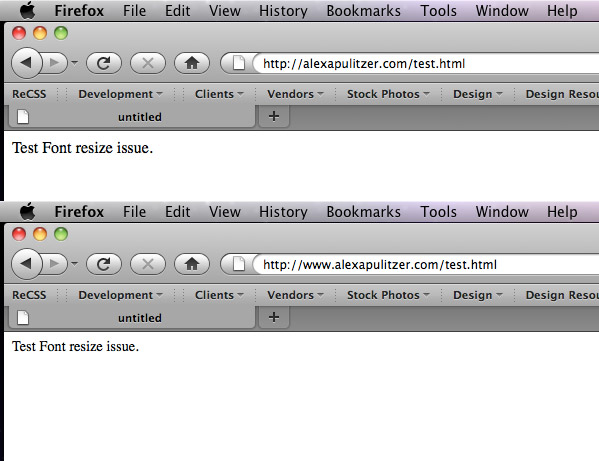Click red close button of bottom window
This screenshot has height=461, width=599.
pos(19,234)
